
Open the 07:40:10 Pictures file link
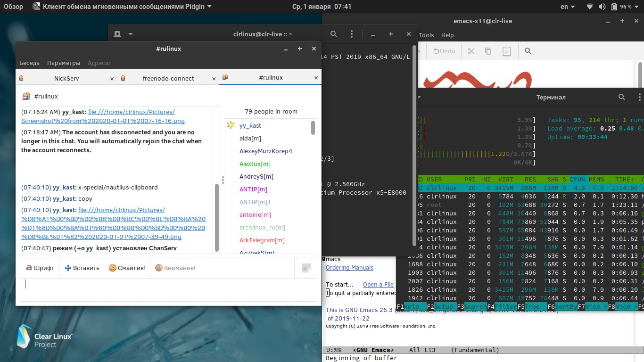click(113, 223)
